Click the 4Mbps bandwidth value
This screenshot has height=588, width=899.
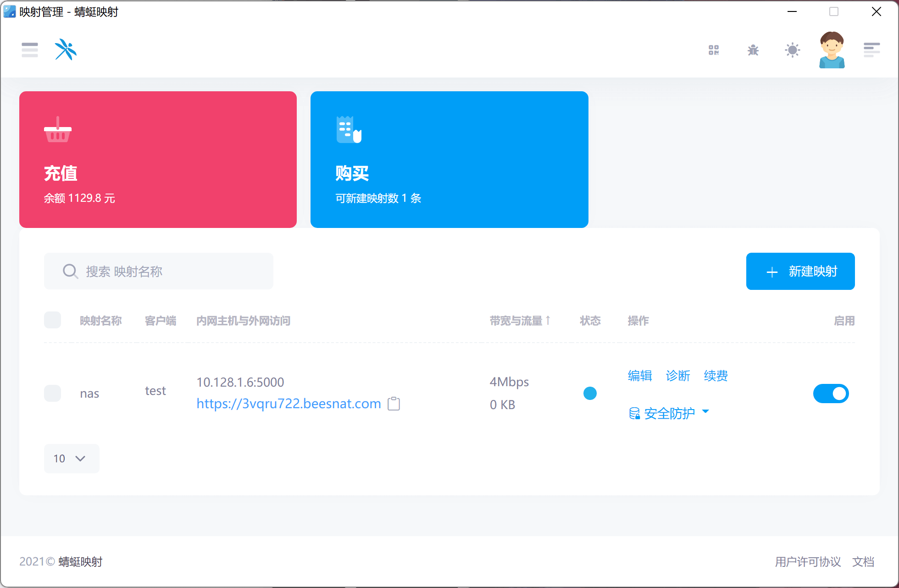point(509,382)
